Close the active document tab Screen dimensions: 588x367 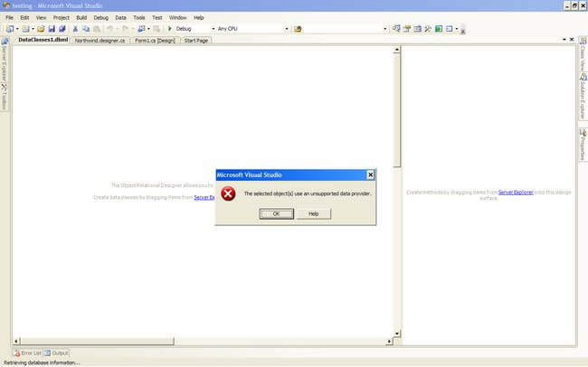coord(572,40)
